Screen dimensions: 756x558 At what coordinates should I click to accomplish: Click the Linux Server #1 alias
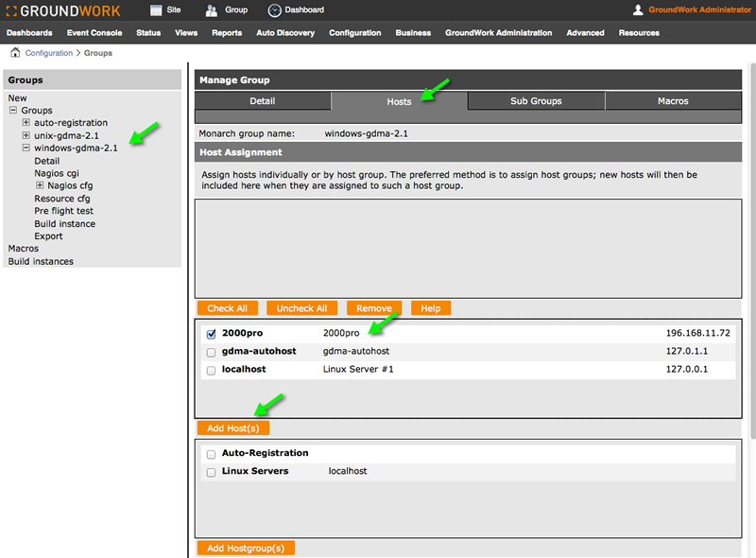(x=358, y=369)
